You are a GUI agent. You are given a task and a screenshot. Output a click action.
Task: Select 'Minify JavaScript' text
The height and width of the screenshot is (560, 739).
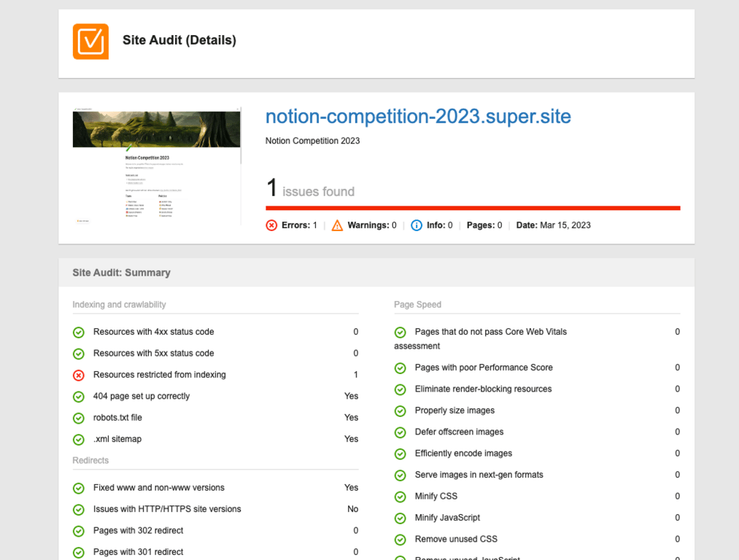click(447, 518)
